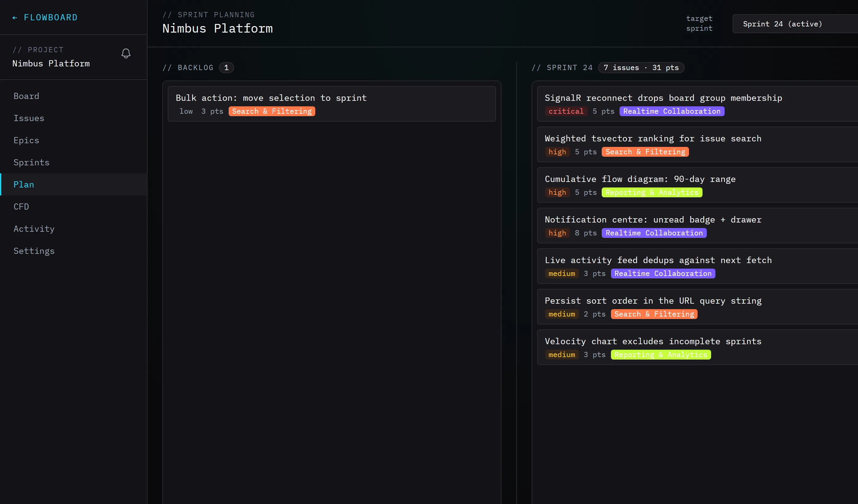Screen dimensions: 858x504
Task: Open the Issues page in sidebar
Action: (73, 118)
